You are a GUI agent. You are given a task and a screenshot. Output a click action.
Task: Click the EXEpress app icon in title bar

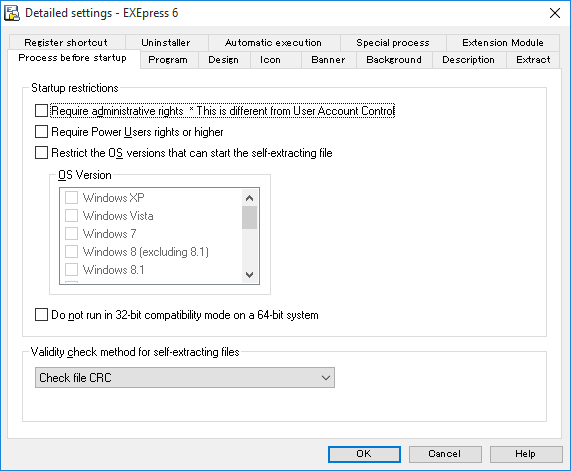tap(12, 13)
